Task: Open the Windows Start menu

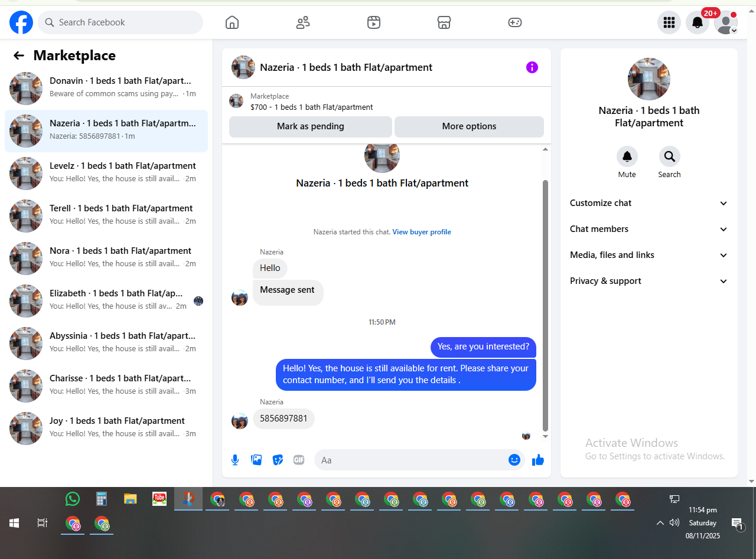Action: [14, 523]
